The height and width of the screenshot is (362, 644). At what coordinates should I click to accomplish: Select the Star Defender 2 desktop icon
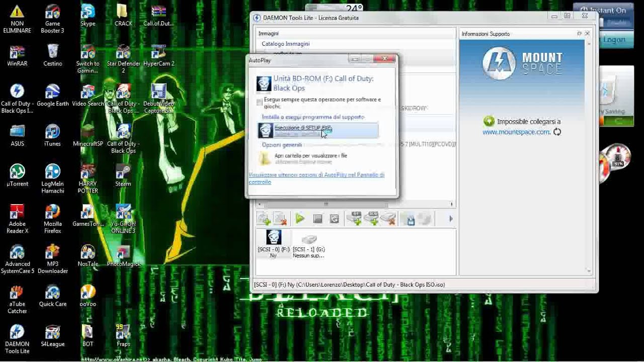point(123,59)
